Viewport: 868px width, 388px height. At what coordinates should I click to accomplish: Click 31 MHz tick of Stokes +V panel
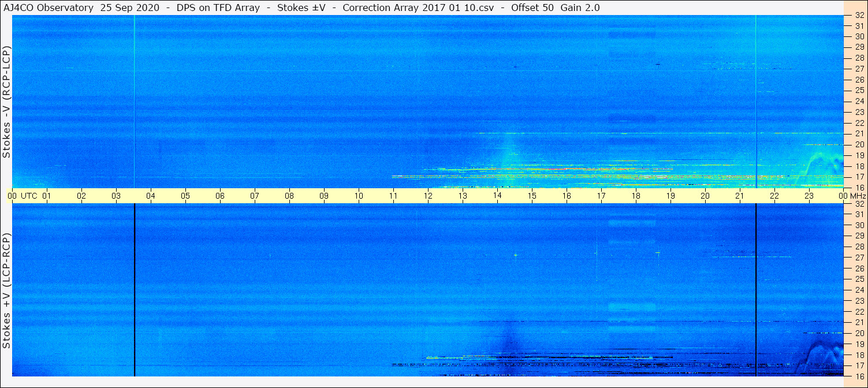tap(859, 214)
